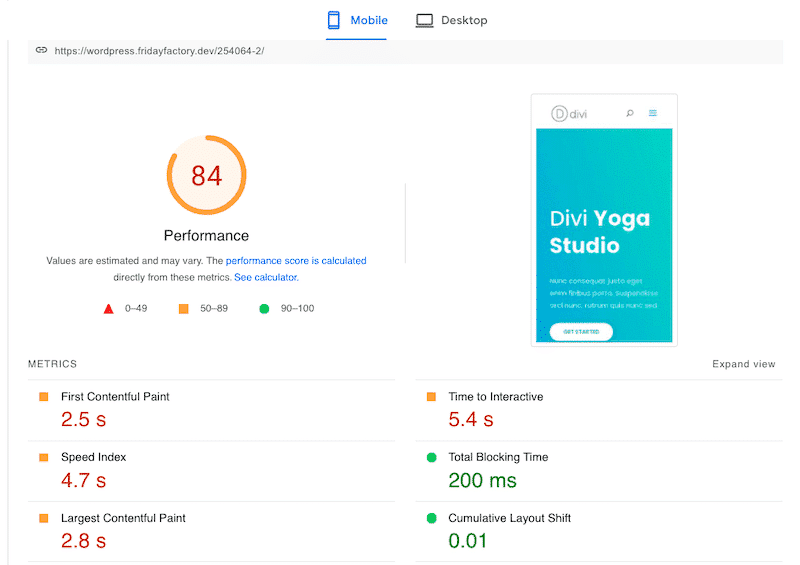Click the link chain icon beside URL

41,50
